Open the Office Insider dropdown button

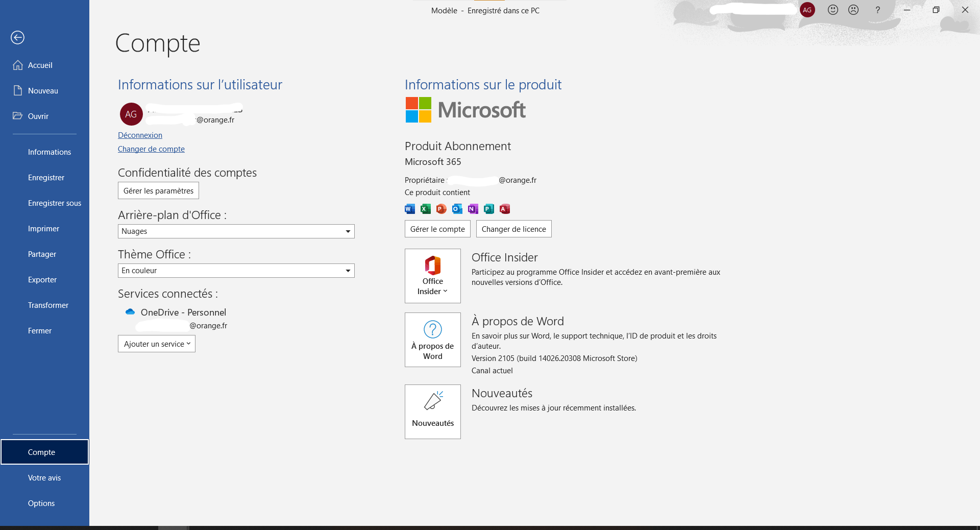click(433, 276)
